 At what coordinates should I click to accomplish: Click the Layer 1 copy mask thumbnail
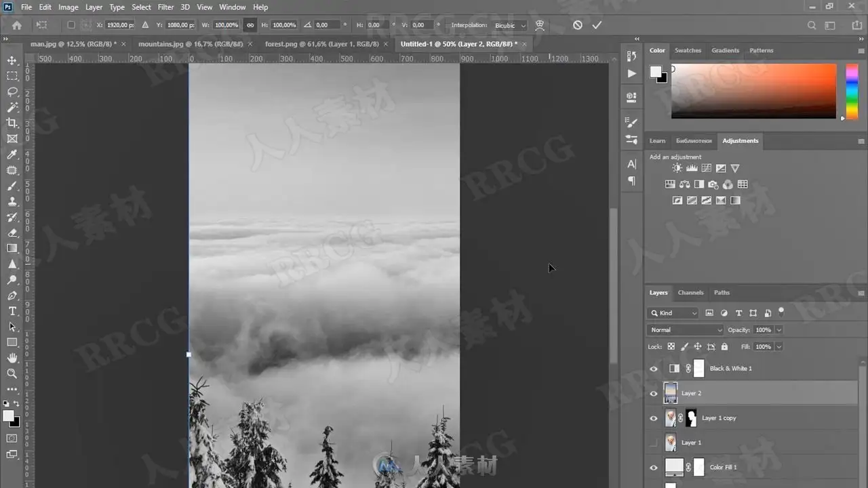(691, 418)
